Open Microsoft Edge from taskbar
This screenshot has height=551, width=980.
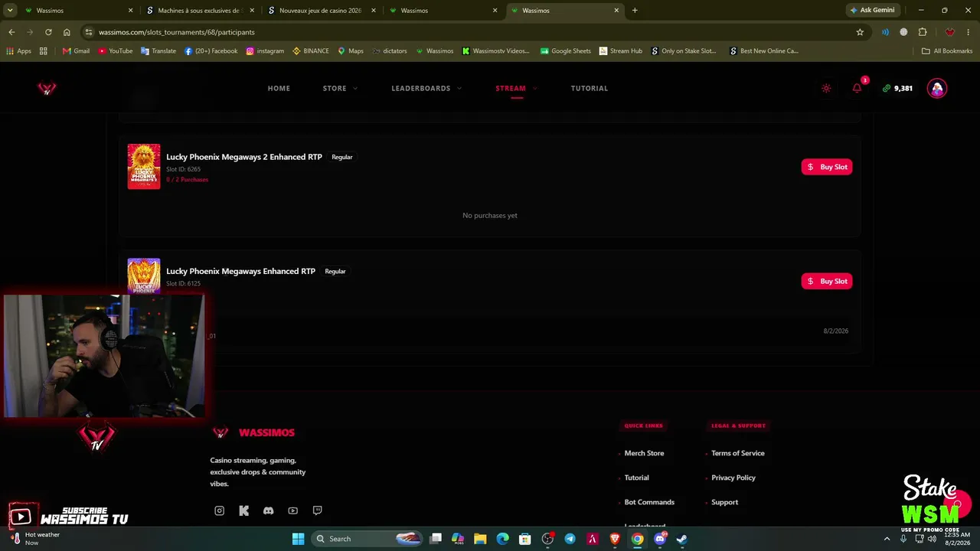coord(502,539)
